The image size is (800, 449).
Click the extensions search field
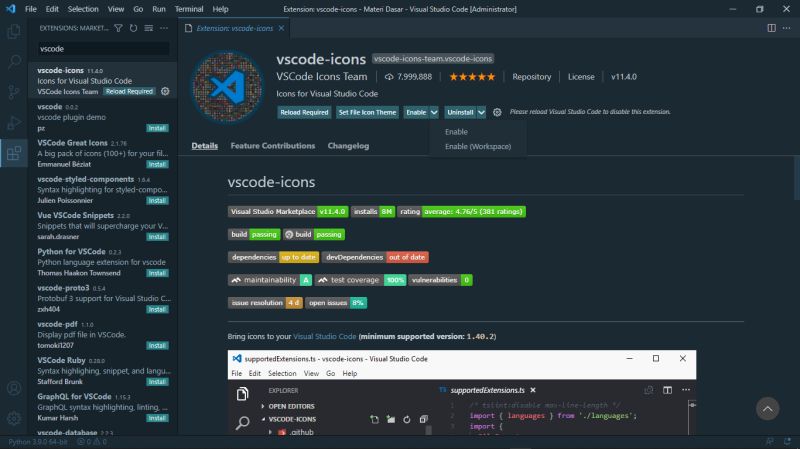point(103,49)
